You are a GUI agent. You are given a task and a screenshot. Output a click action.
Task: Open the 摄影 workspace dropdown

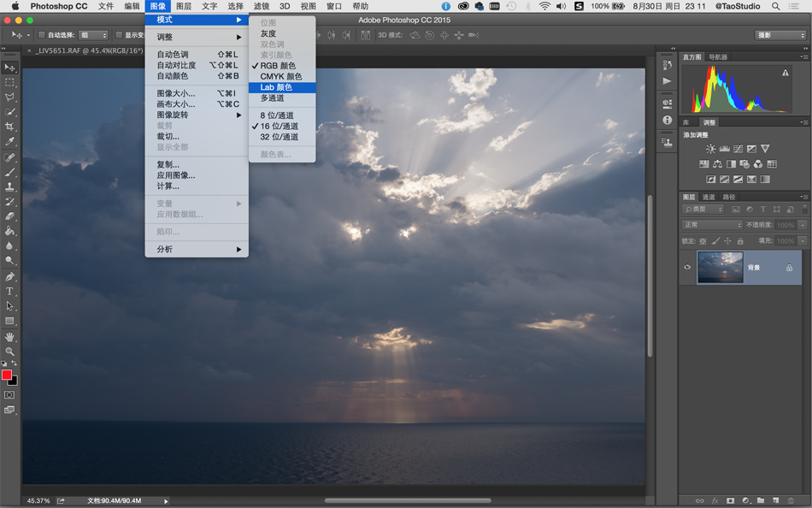coord(780,35)
